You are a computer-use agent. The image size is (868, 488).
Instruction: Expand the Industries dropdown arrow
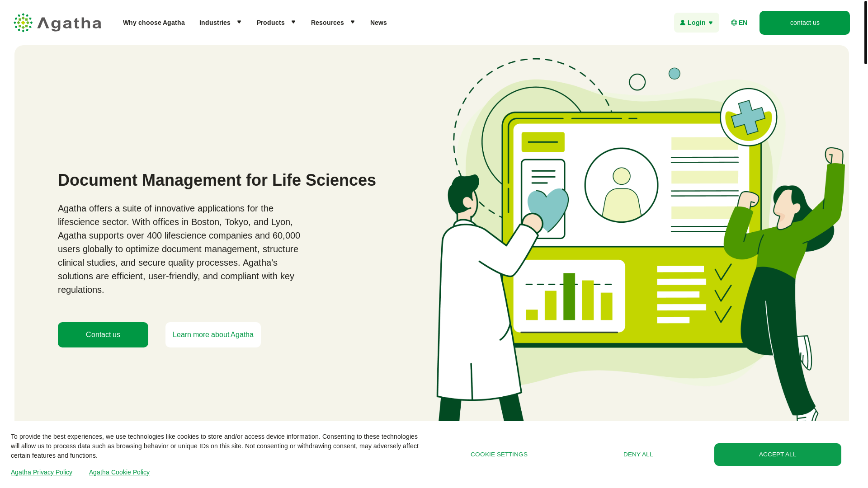[239, 22]
